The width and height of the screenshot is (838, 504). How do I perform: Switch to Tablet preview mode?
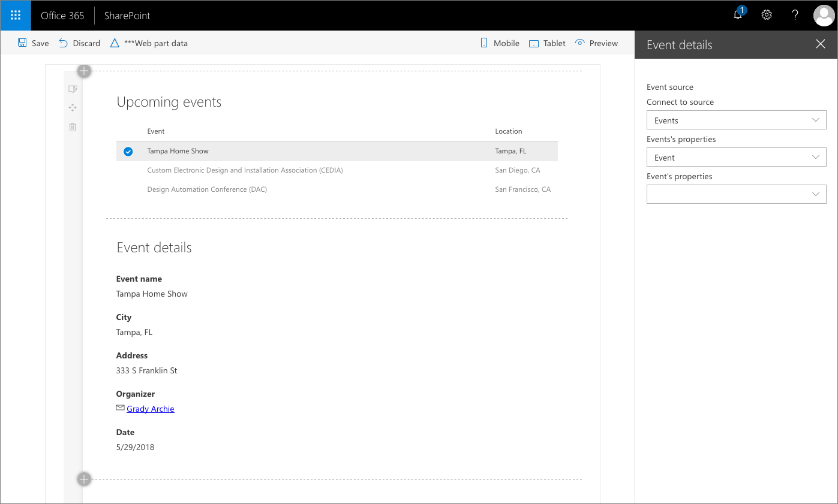(x=546, y=43)
